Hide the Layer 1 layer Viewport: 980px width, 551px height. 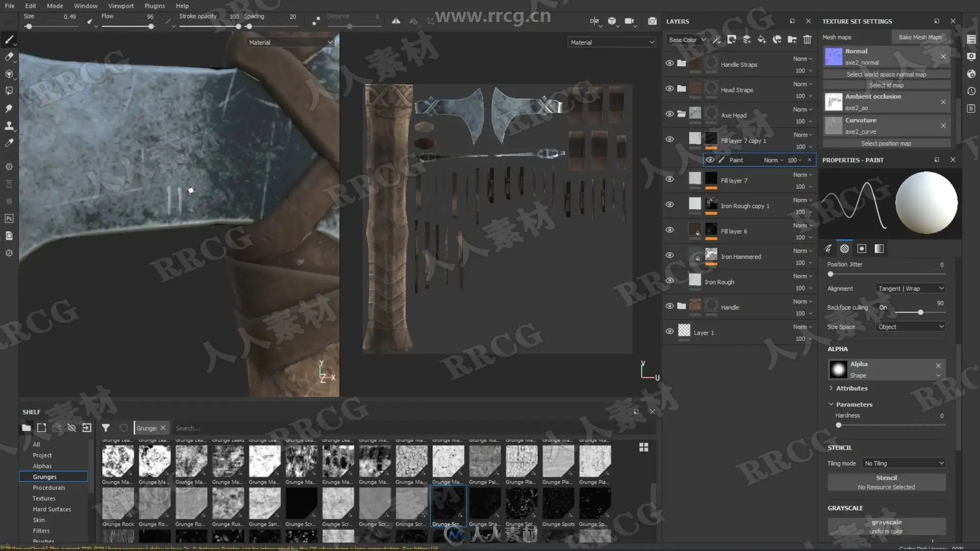click(670, 331)
